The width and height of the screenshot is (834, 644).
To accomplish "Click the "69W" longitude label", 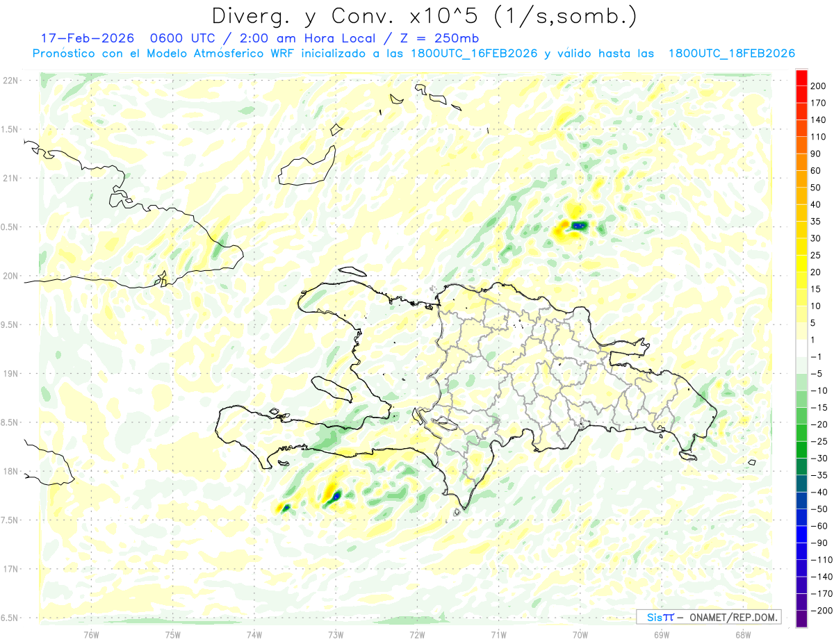I will (661, 635).
